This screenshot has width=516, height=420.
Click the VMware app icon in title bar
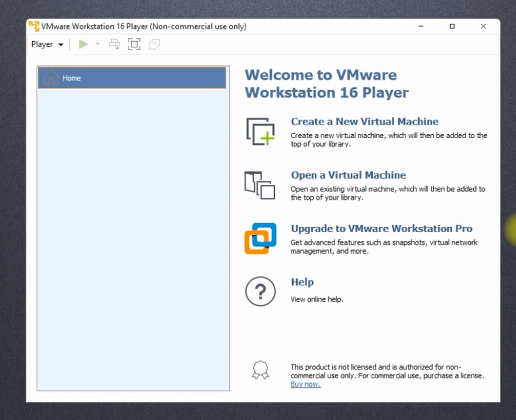(34, 26)
